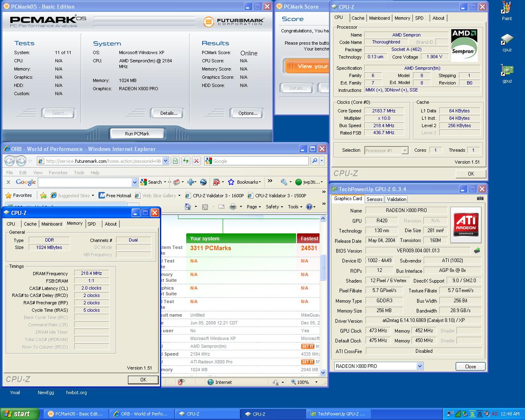The width and height of the screenshot is (525, 420).
Task: Click OK in CPU-Z memory window
Action: 143,380
